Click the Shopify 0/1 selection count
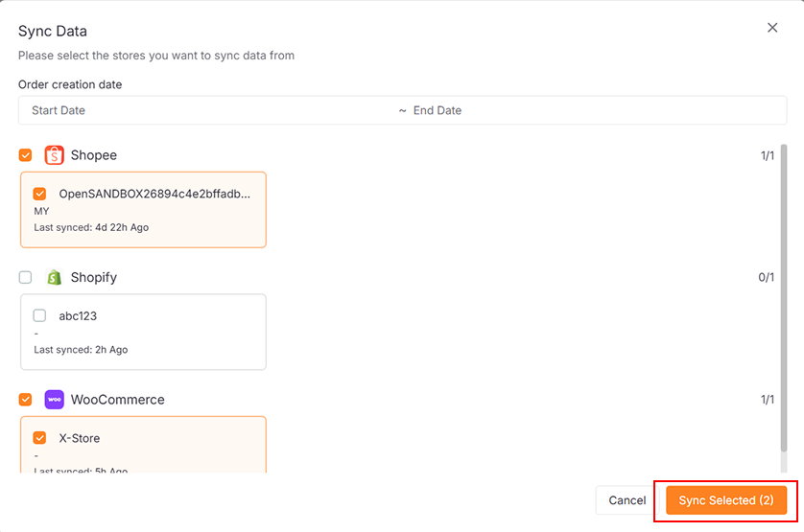Screen dimensions: 804x532 click(x=766, y=278)
